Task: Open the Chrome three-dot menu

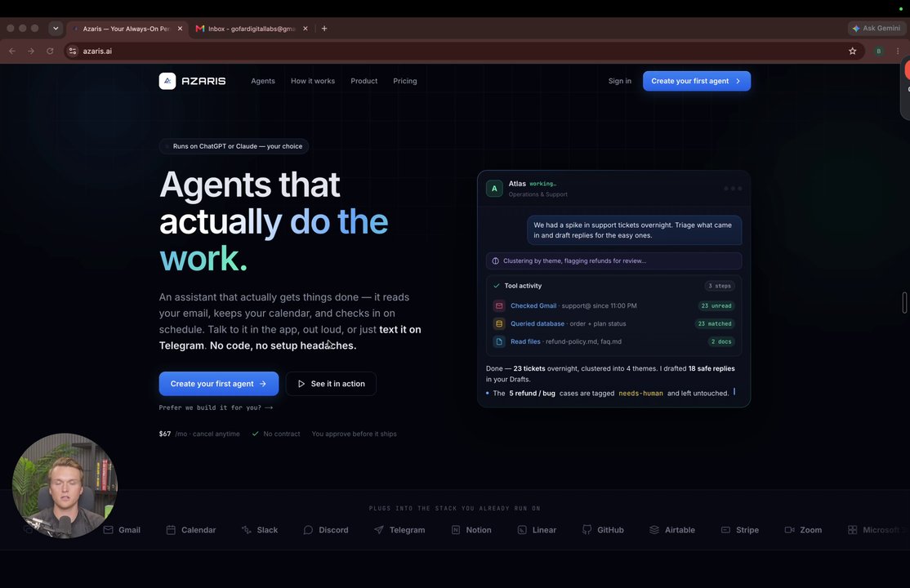Action: (898, 51)
